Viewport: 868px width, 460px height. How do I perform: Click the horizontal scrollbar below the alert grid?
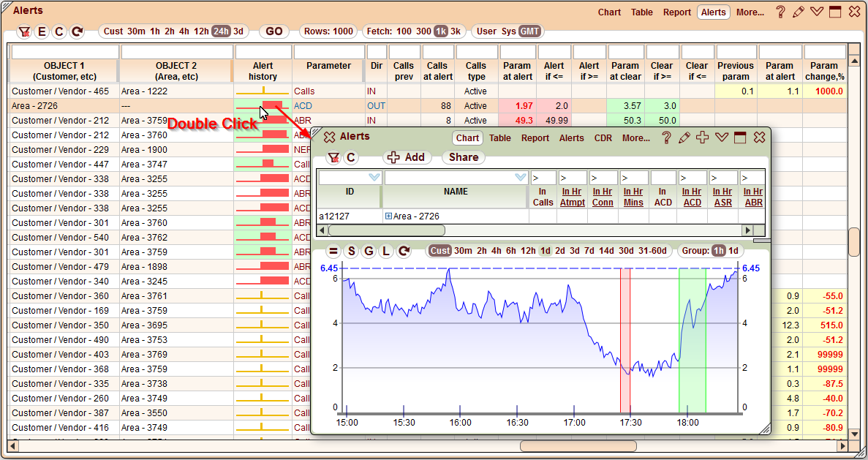pos(578,445)
